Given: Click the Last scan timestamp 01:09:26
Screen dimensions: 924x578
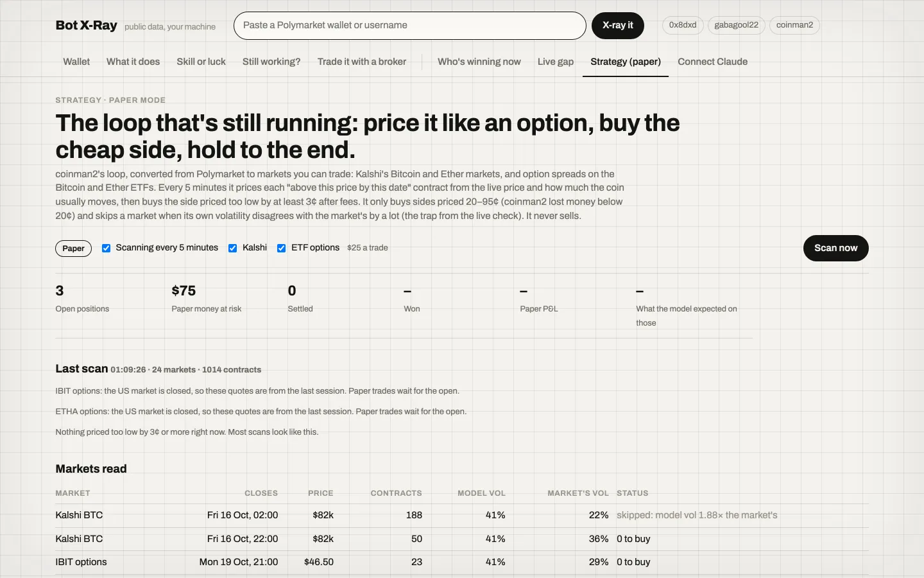Looking at the screenshot, I should point(128,370).
